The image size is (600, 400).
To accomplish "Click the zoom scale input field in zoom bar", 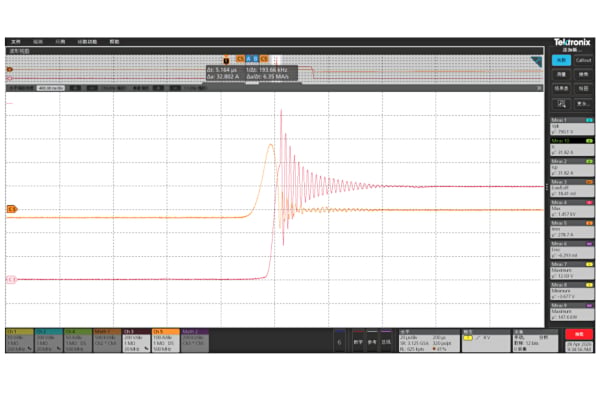I will (51, 88).
